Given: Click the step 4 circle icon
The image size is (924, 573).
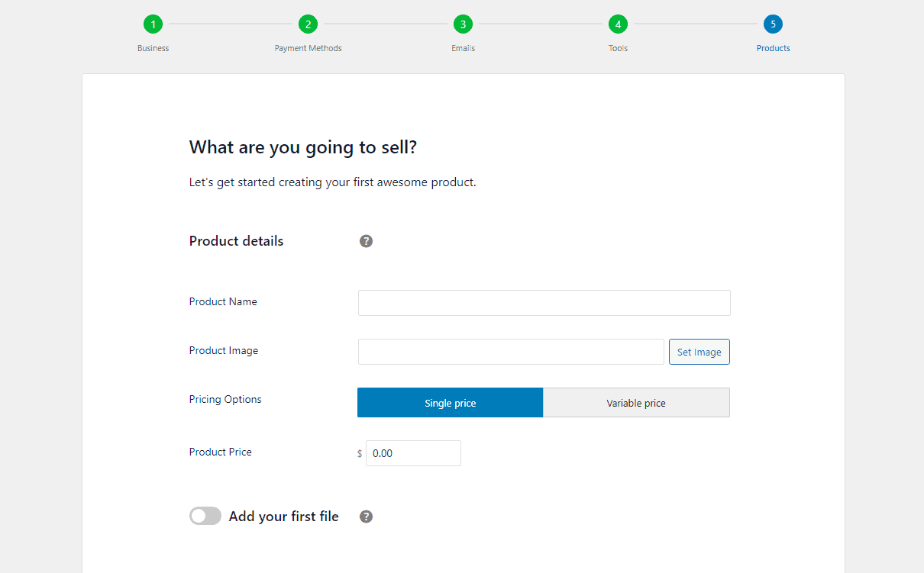Looking at the screenshot, I should (x=618, y=24).
